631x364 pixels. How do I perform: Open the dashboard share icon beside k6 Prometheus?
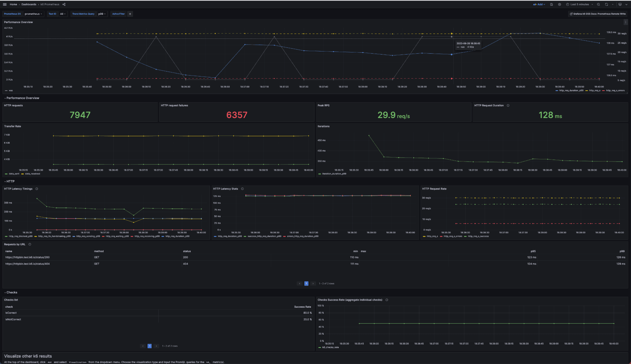click(64, 4)
